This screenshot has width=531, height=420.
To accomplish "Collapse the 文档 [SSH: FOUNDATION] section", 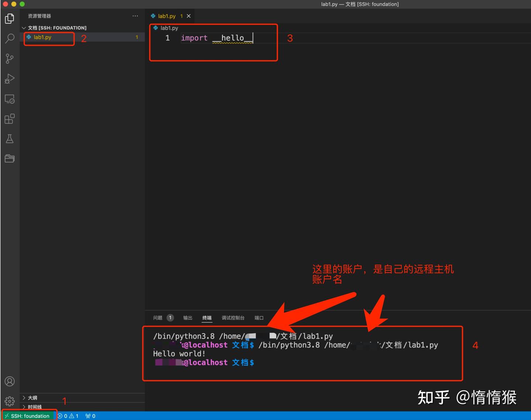I will [x=23, y=28].
